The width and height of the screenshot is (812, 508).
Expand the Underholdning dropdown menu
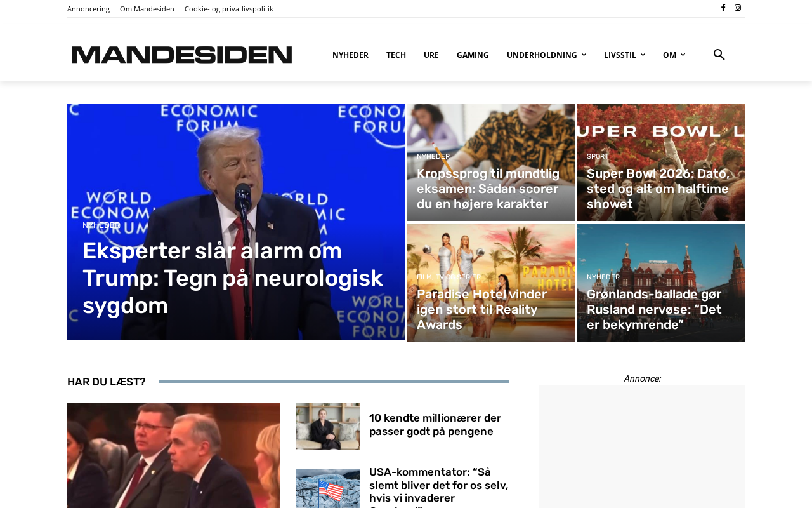point(546,55)
